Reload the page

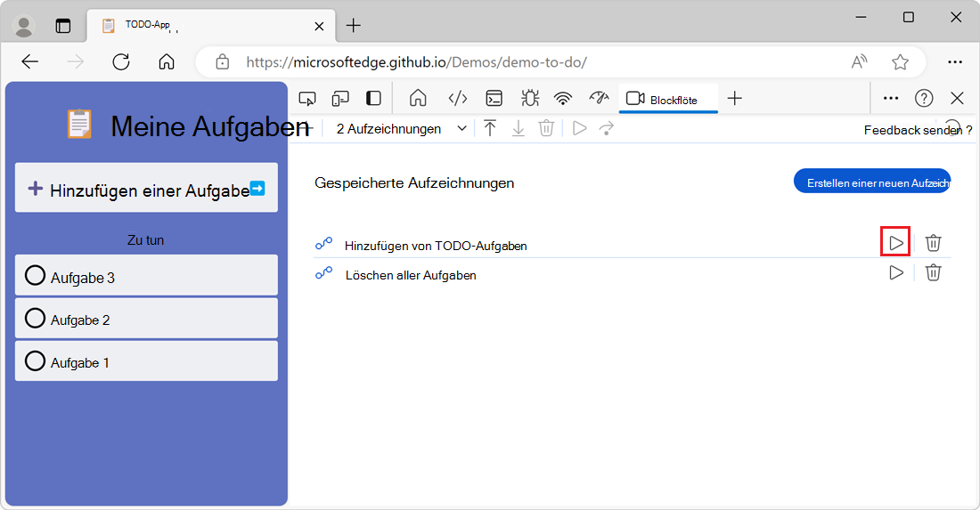[x=120, y=61]
